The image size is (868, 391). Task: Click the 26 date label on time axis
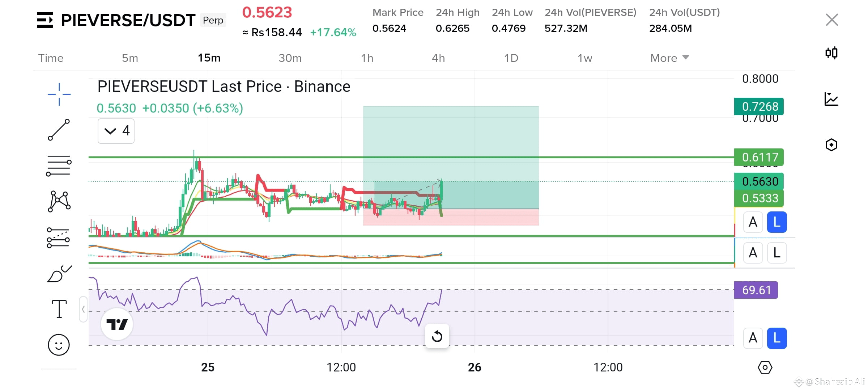pos(475,367)
